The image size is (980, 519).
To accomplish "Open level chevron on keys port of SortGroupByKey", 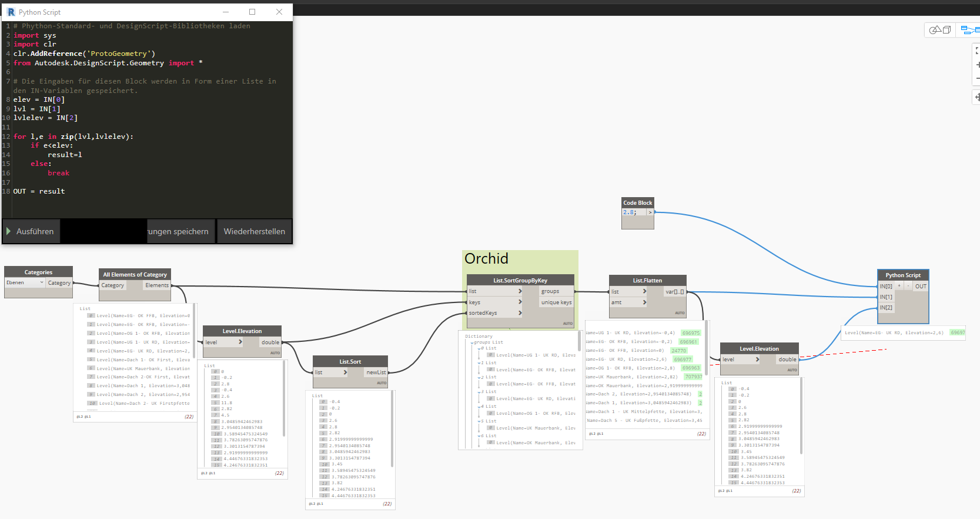I will tap(520, 302).
